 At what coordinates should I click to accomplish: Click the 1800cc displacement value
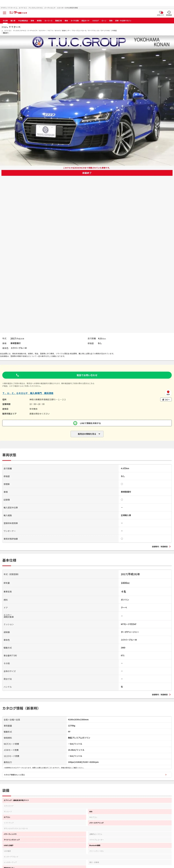click(x=125, y=583)
